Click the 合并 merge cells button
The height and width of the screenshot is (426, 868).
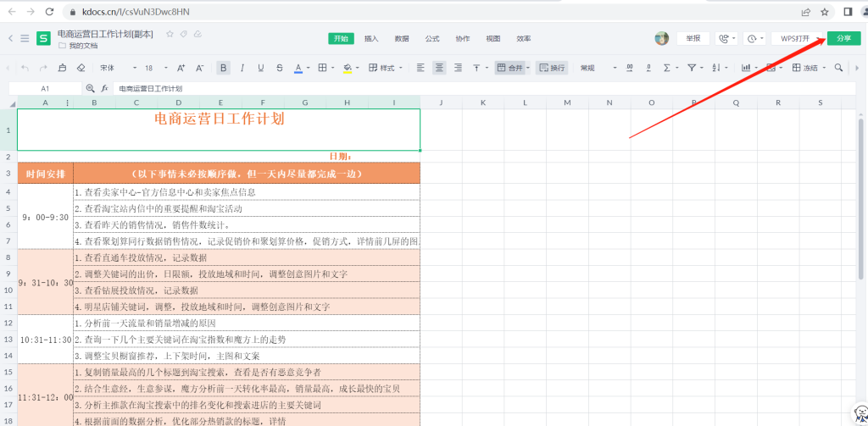[x=509, y=68]
